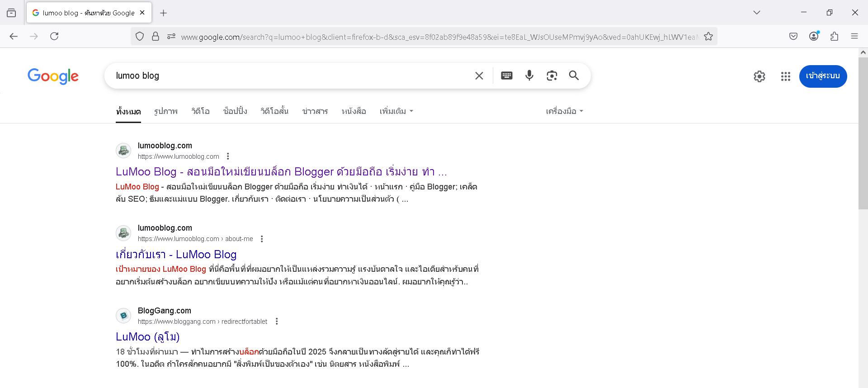Expand the เครื่องมือ tools dropdown
868x388 pixels.
pyautogui.click(x=565, y=111)
